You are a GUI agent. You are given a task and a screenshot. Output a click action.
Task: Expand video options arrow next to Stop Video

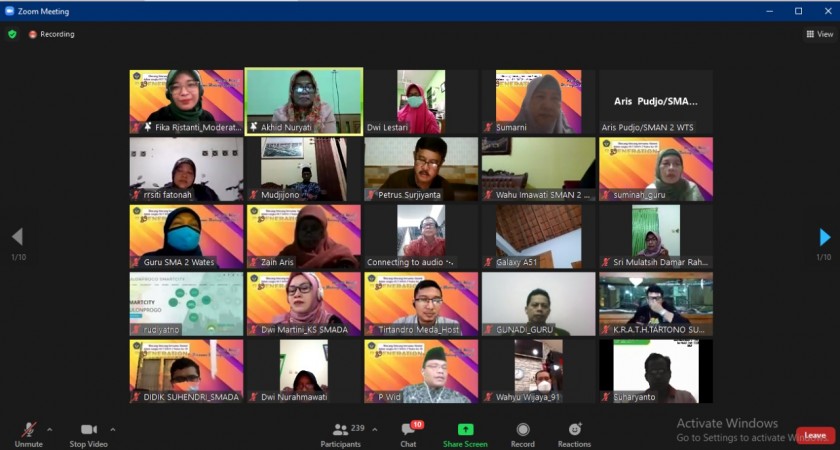coord(112,430)
